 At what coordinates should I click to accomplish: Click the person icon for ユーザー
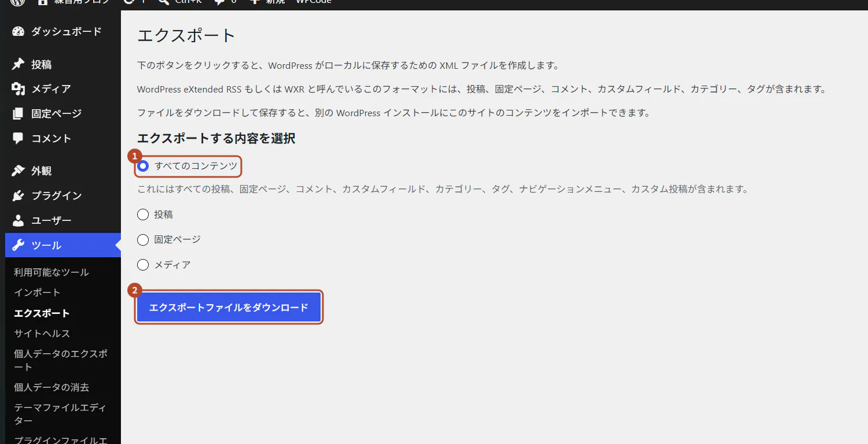click(x=18, y=221)
